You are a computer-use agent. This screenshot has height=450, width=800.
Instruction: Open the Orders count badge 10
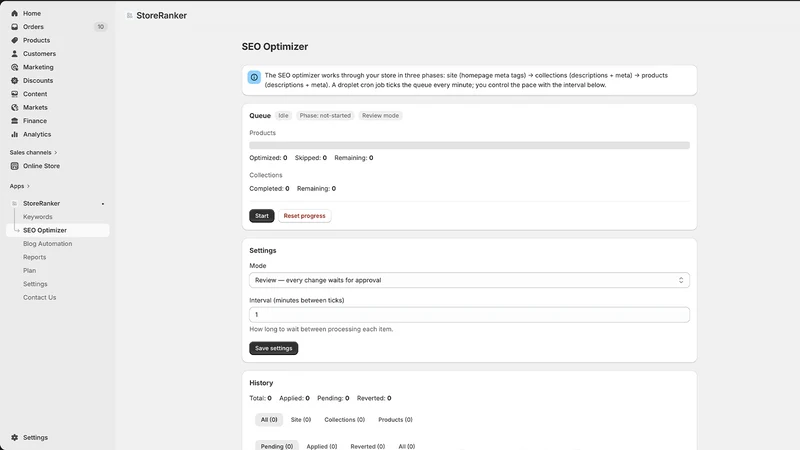click(101, 27)
